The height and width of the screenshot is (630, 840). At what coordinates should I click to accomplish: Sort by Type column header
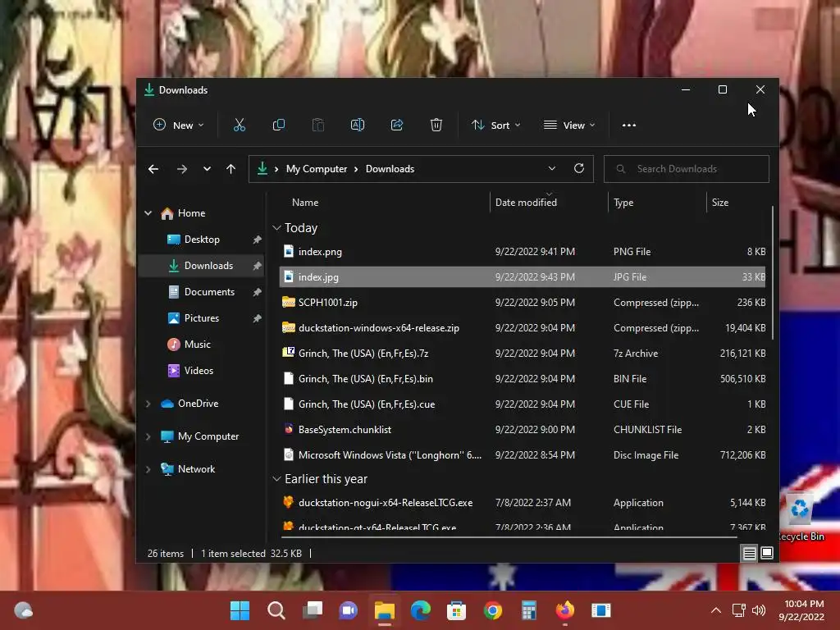coord(657,203)
